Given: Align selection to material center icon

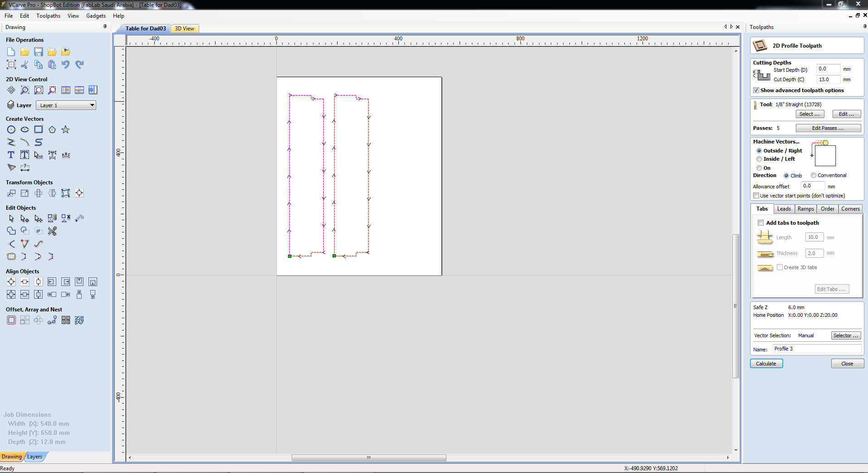Looking at the screenshot, I should (x=11, y=282).
